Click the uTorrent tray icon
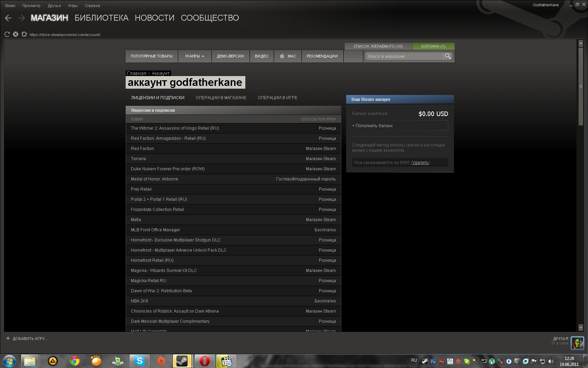588x368 pixels. (x=492, y=361)
